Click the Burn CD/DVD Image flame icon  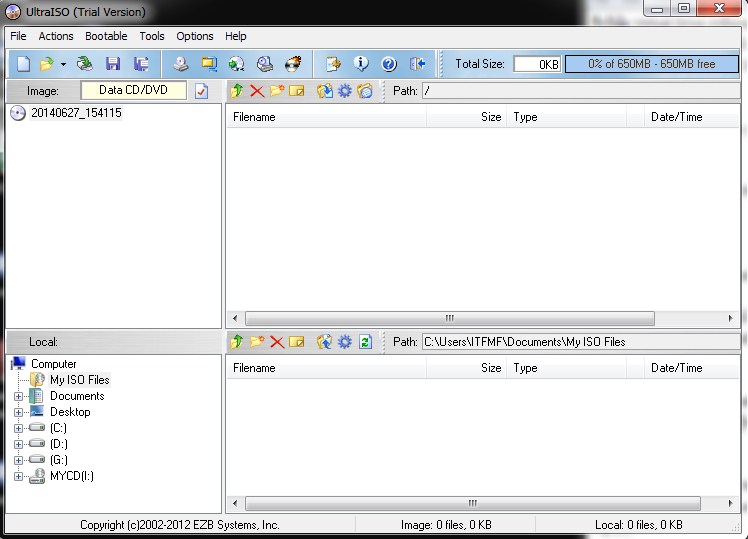293,63
